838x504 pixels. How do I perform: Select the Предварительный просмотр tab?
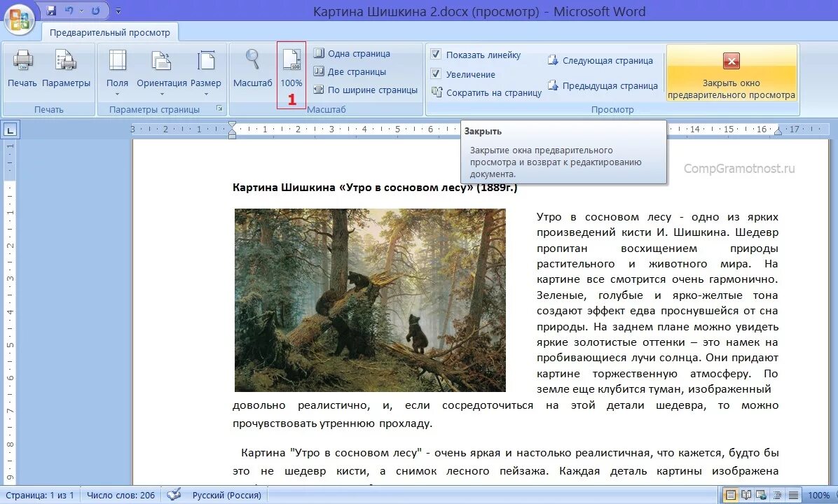point(110,33)
